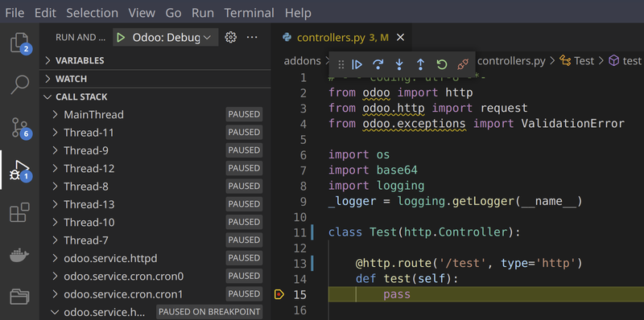Close the controllers.py tab

pos(400,38)
